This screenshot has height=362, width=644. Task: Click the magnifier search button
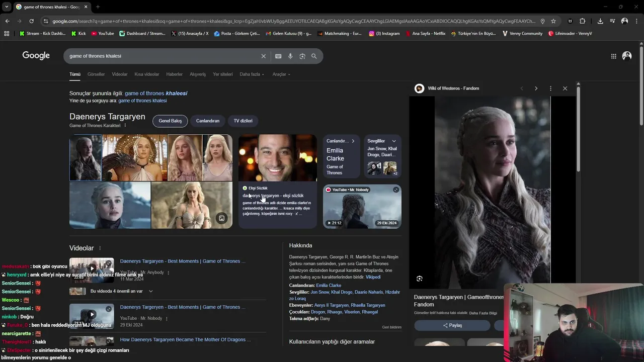click(x=314, y=56)
